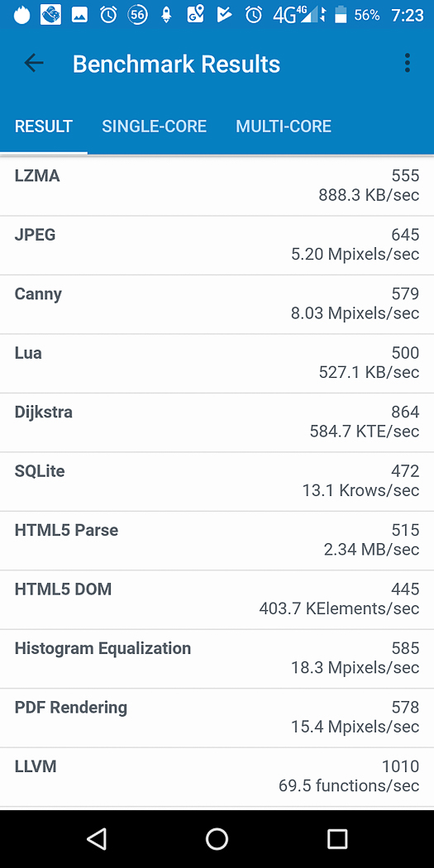
Task: Tap the PDF Rendering row
Action: point(217,718)
